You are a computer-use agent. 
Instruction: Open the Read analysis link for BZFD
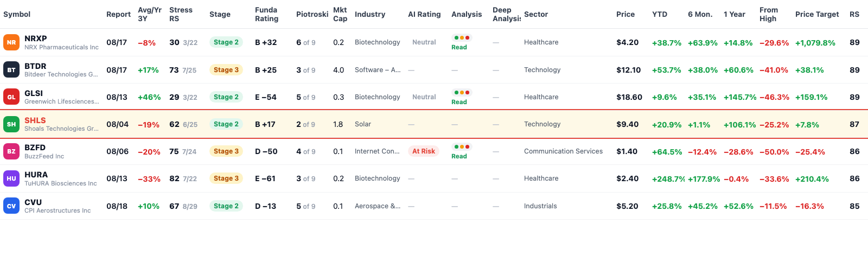(x=459, y=156)
